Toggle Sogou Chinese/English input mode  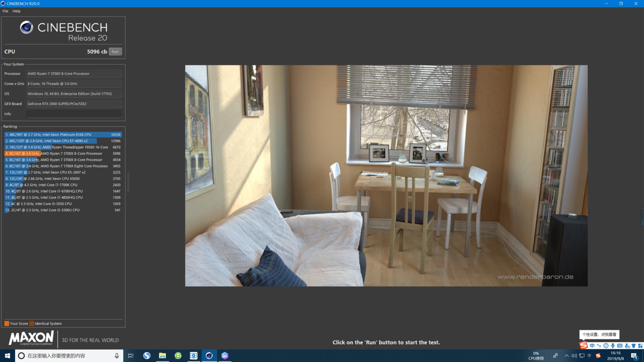pyautogui.click(x=592, y=346)
